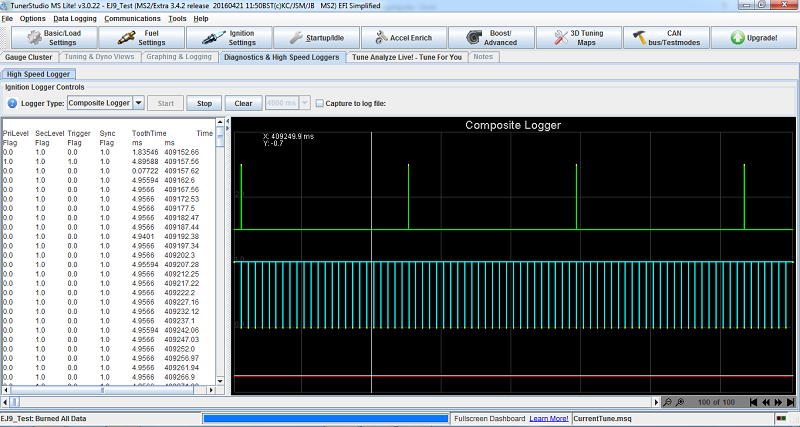This screenshot has width=800, height=427.
Task: Open the Fuel Settings menu
Action: (x=142, y=38)
